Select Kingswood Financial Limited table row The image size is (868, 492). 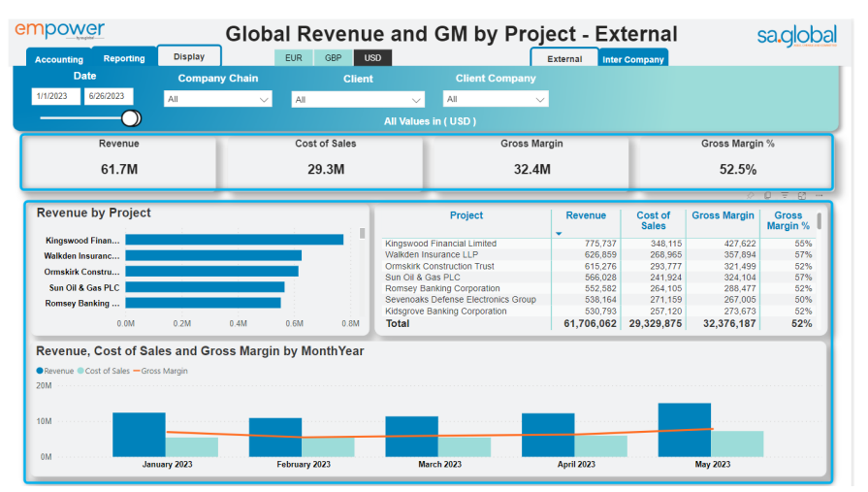pyautogui.click(x=597, y=244)
